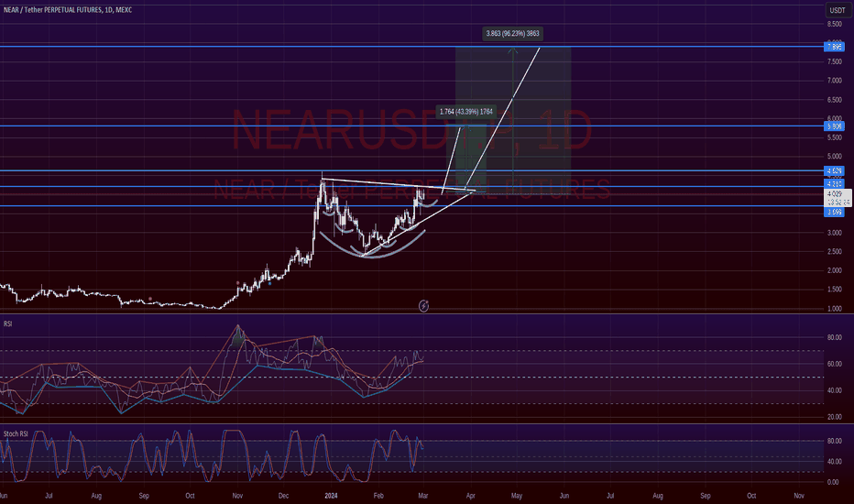Screen dimensions: 854x504
Task: Click the Nov label at far right of time axis
Action: [799, 496]
